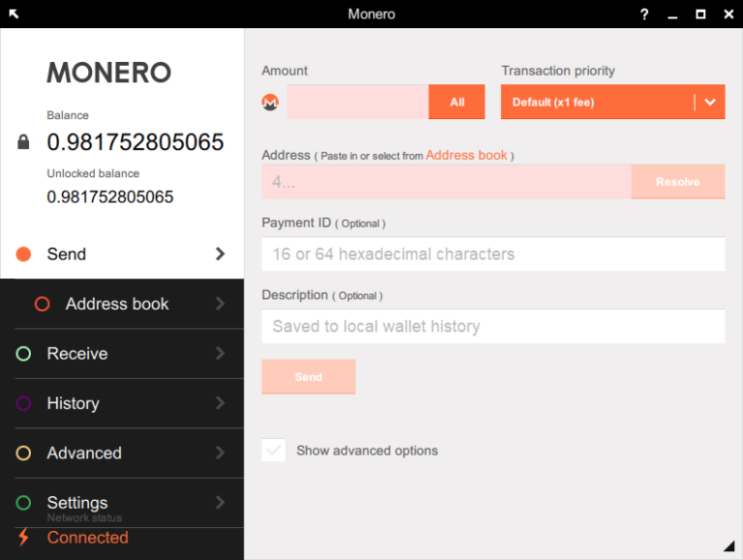Image resolution: width=743 pixels, height=560 pixels.
Task: Click the red circle beside Address book
Action: pos(43,304)
